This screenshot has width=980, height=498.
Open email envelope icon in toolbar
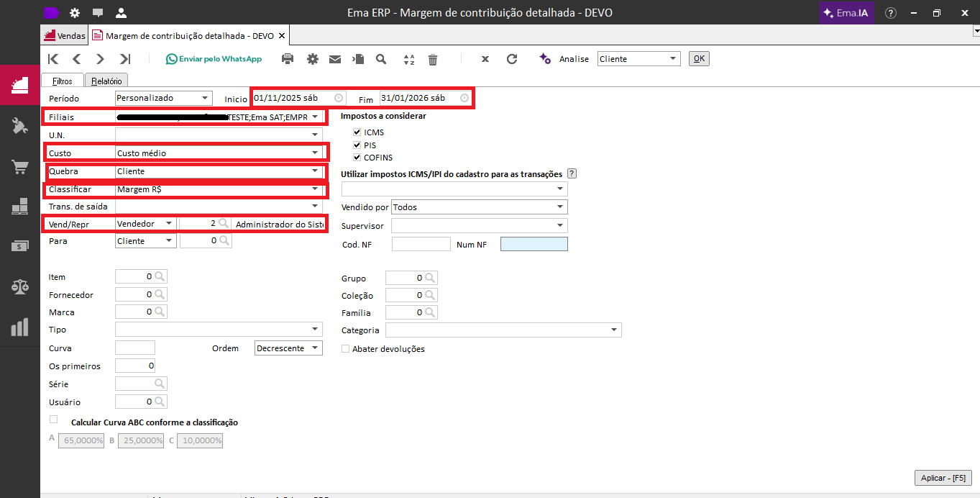click(x=335, y=59)
